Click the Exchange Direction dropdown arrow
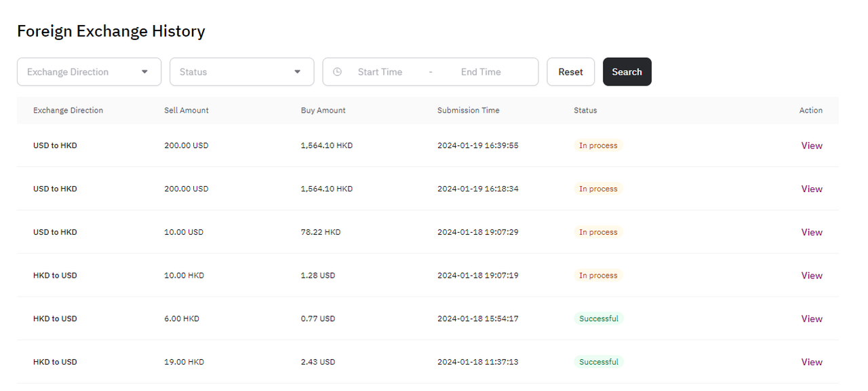This screenshot has height=391, width=868. coord(144,72)
